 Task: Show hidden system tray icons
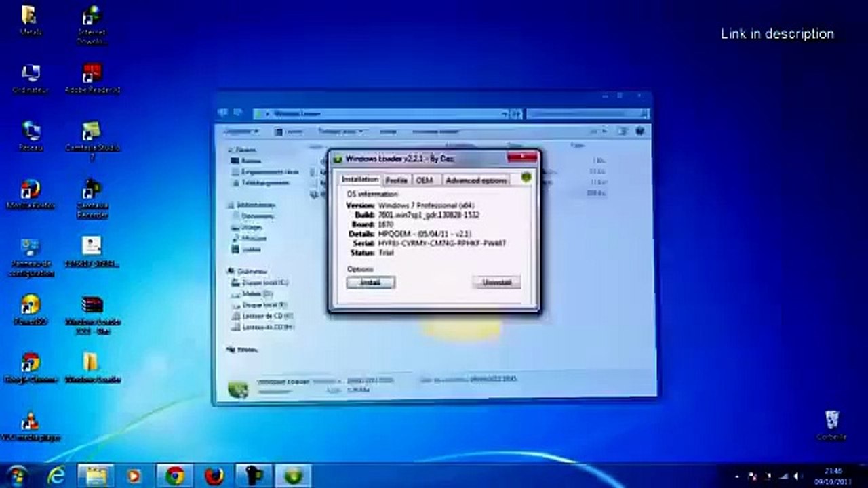(736, 476)
